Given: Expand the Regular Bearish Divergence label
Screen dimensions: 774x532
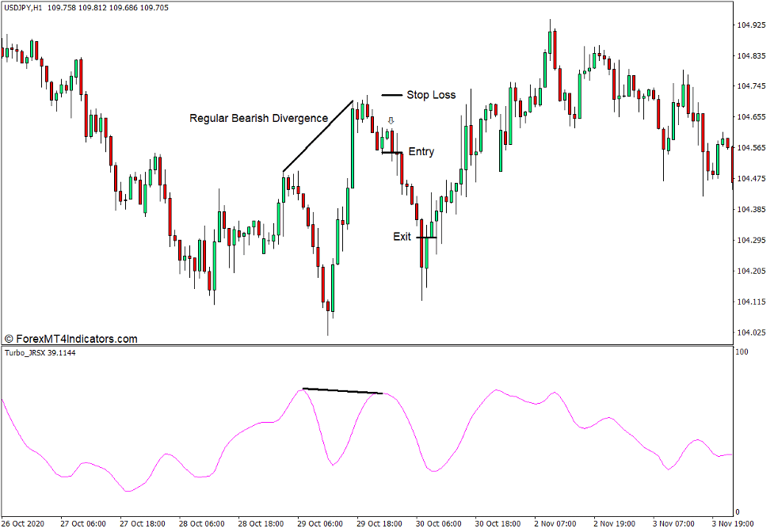Looking at the screenshot, I should pyautogui.click(x=257, y=118).
